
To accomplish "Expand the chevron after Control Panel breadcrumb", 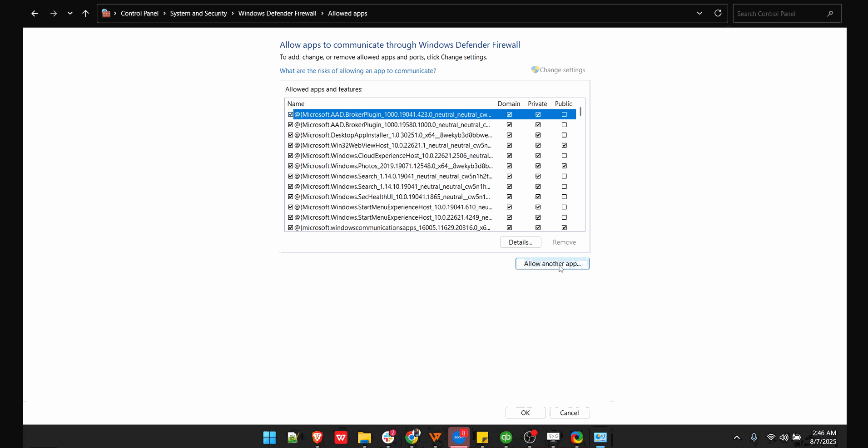I will click(x=164, y=14).
